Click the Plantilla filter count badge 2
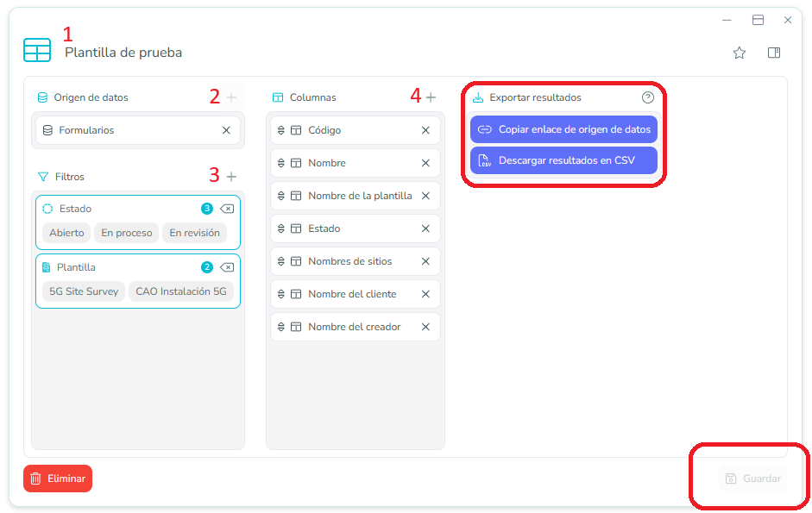The height and width of the screenshot is (513, 812). [x=206, y=267]
